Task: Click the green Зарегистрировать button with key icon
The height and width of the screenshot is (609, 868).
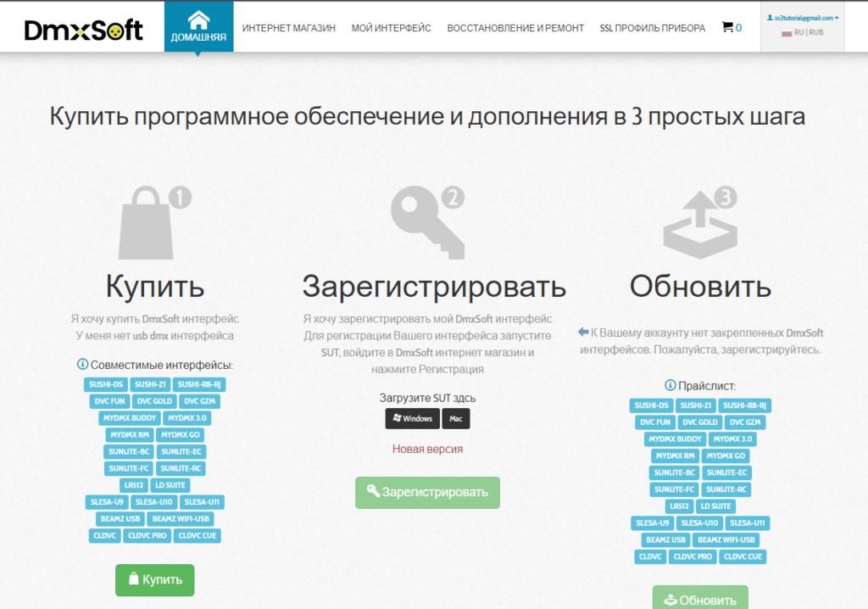Action: pyautogui.click(x=427, y=492)
